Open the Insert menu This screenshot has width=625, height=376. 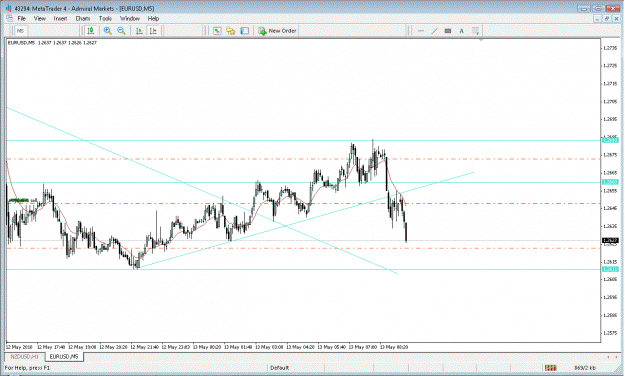tap(60, 19)
